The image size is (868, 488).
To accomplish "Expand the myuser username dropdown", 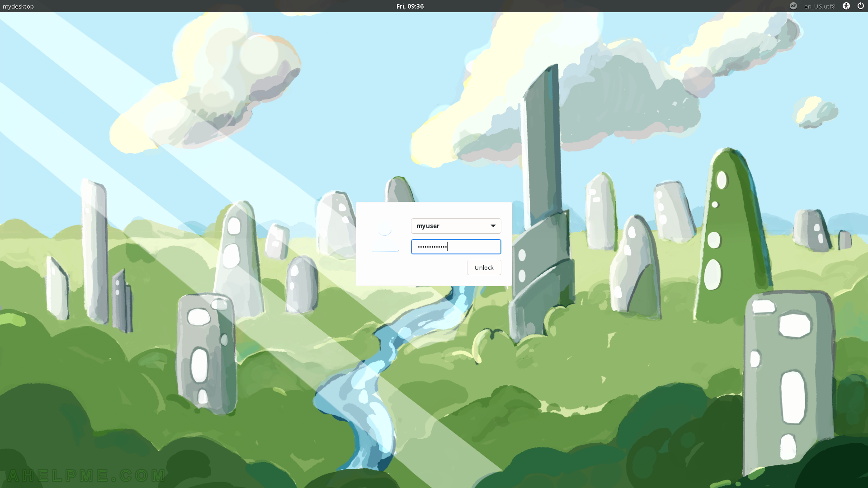I will coord(456,226).
